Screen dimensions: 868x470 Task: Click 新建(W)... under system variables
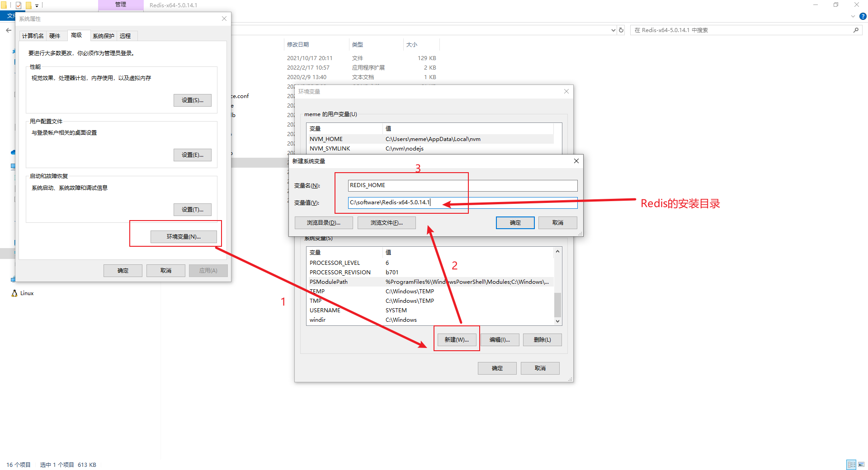(457, 340)
